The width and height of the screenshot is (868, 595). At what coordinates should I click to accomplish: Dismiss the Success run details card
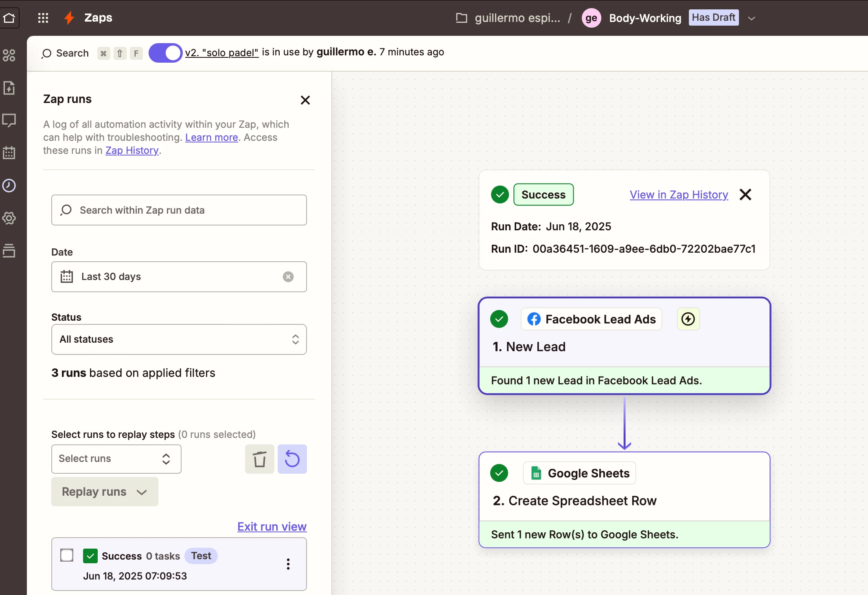(745, 195)
